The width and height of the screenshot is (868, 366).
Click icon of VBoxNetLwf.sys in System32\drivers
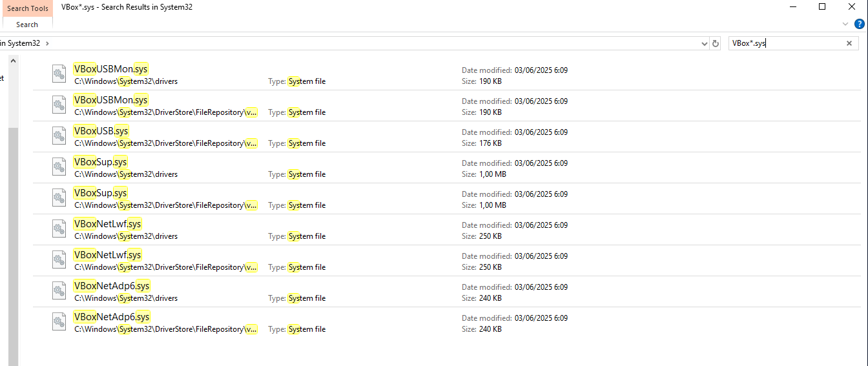(59, 229)
